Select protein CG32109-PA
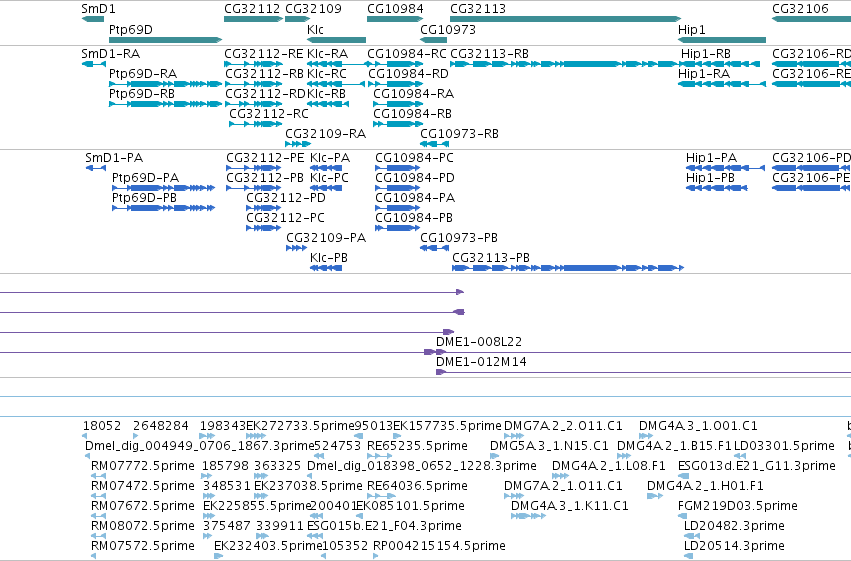 (296, 248)
